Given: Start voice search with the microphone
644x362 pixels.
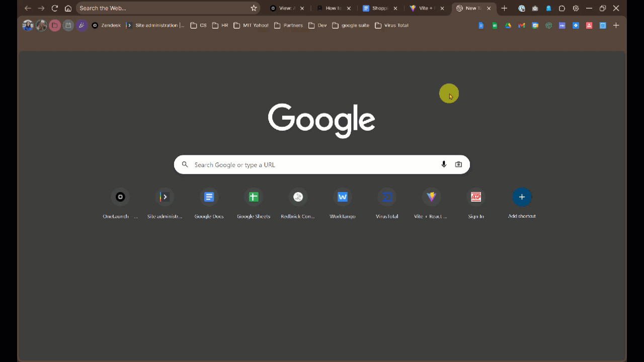Looking at the screenshot, I should point(444,164).
